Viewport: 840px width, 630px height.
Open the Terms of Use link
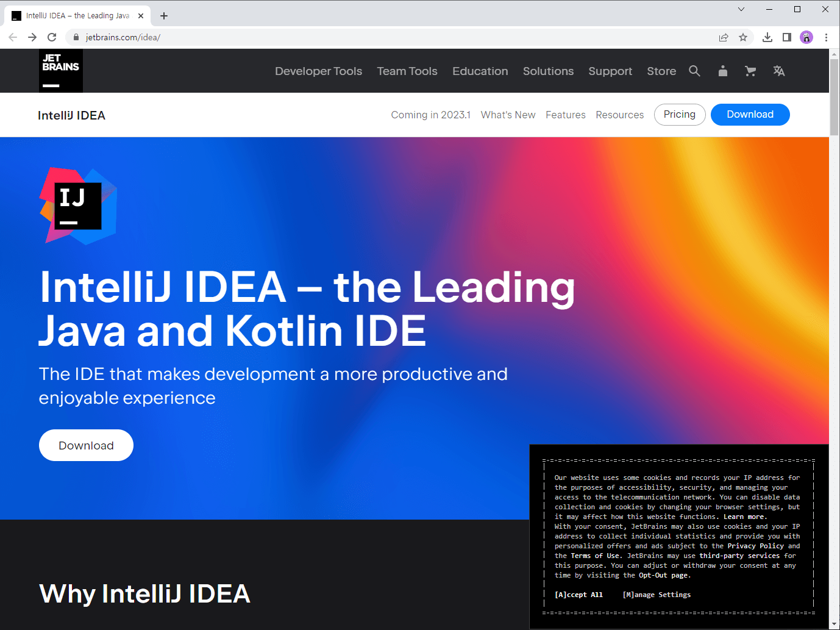pyautogui.click(x=594, y=556)
